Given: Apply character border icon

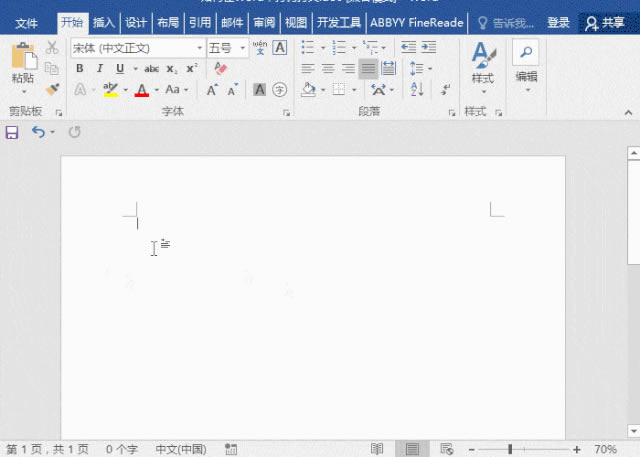Looking at the screenshot, I should click(x=280, y=48).
